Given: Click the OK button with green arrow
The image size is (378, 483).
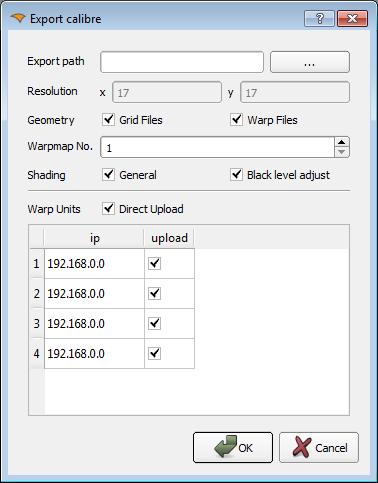Looking at the screenshot, I should (233, 447).
